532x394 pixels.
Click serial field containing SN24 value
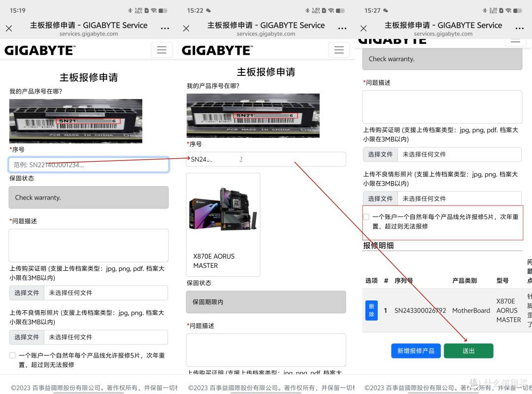point(266,159)
